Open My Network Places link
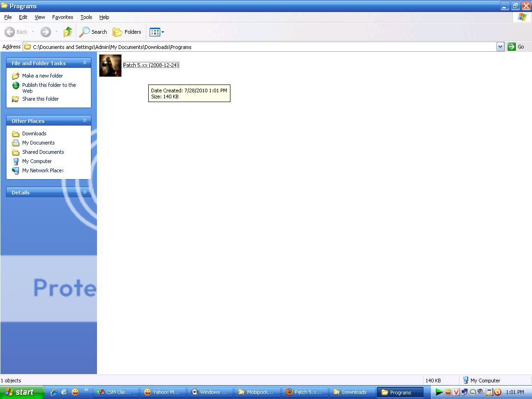This screenshot has height=399, width=532. 43,170
